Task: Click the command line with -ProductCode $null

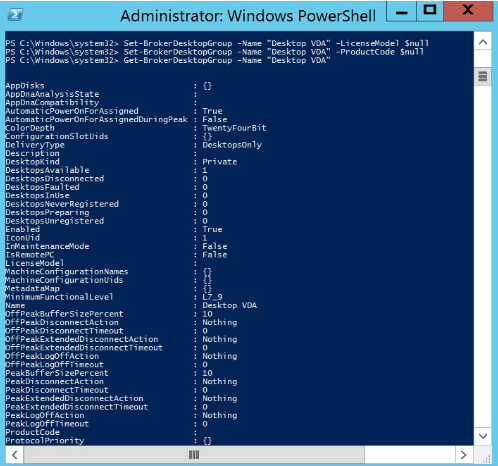Action: 215,52
